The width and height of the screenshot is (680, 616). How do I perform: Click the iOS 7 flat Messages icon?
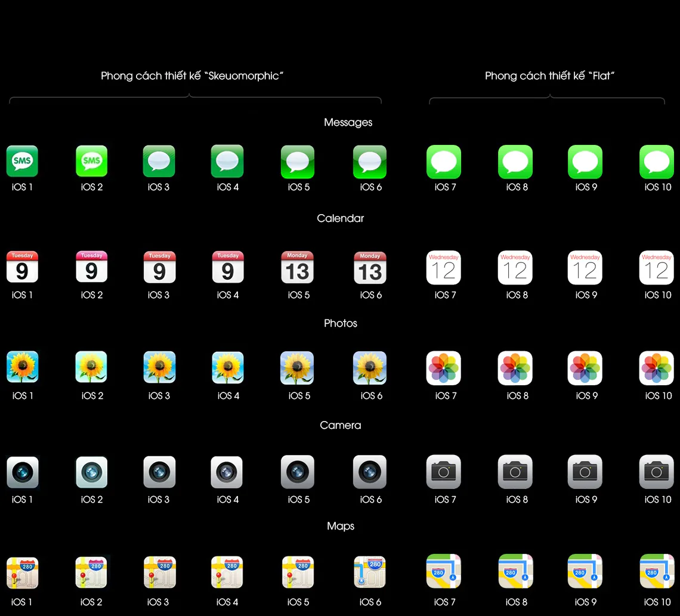444,162
